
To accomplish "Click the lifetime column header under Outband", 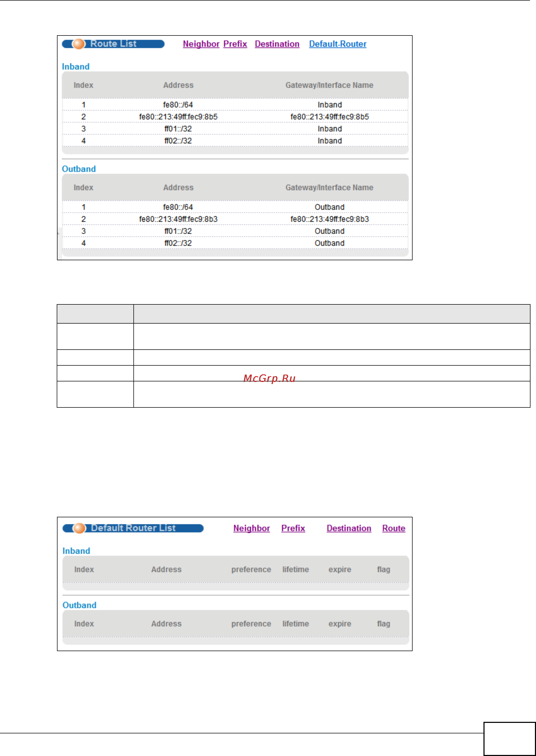I will [x=295, y=624].
